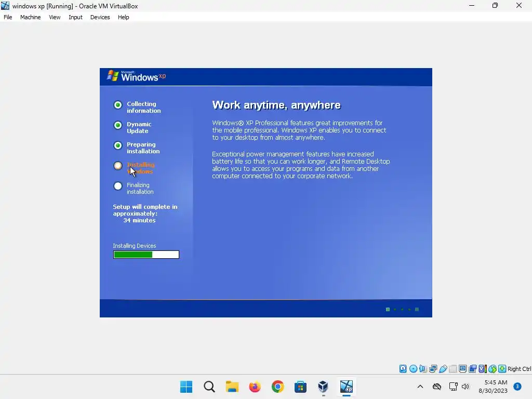Click the Windows XP logo in setup

(137, 76)
